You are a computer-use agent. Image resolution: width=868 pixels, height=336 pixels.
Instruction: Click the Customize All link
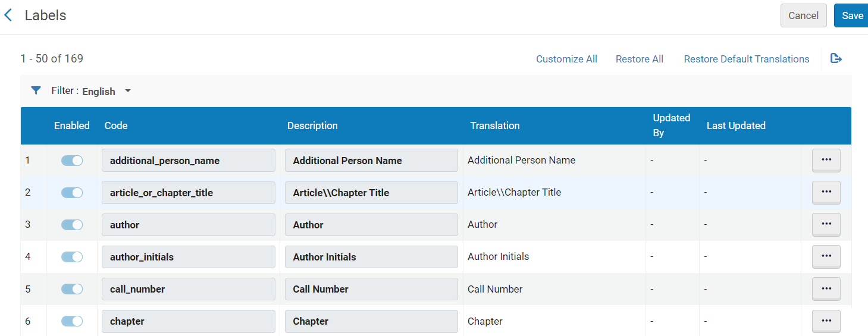[566, 59]
